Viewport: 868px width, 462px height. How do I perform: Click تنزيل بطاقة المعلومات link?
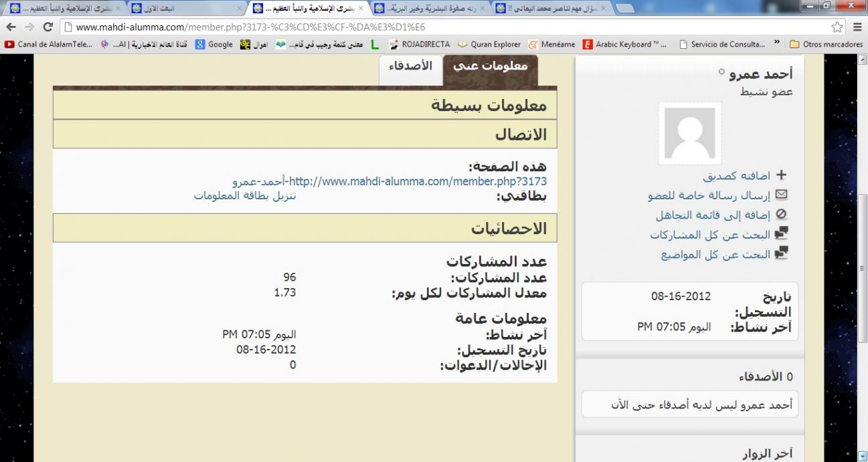(245, 196)
